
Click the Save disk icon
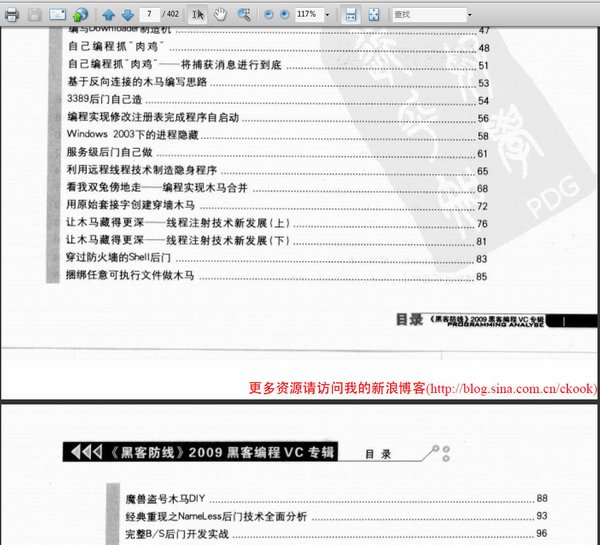click(34, 15)
